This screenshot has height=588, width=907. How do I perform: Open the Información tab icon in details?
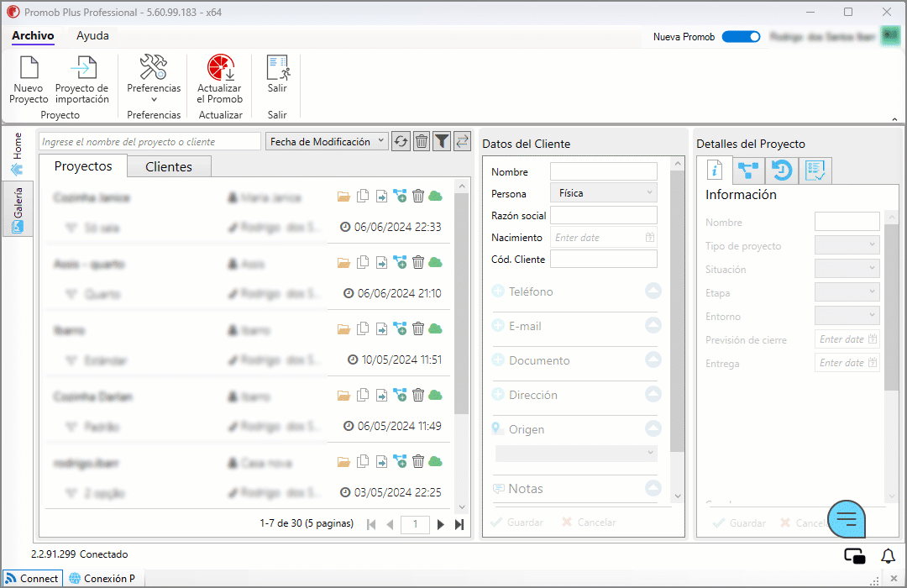click(715, 171)
